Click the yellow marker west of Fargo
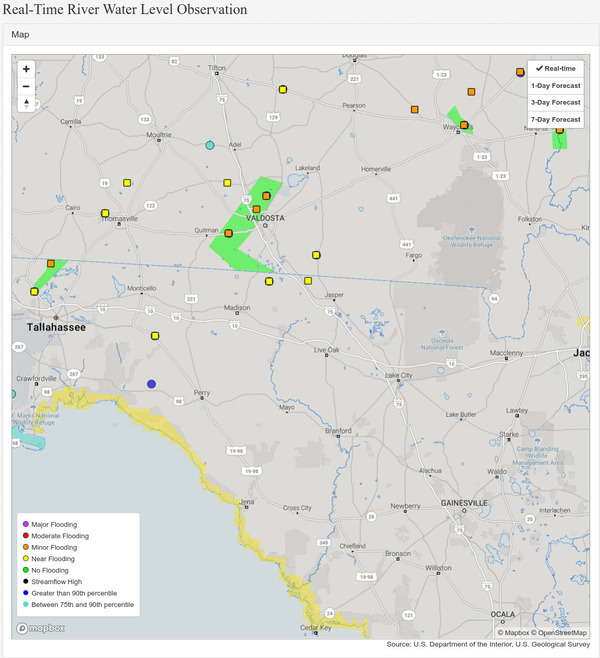Image resolution: width=600 pixels, height=658 pixels. click(316, 255)
